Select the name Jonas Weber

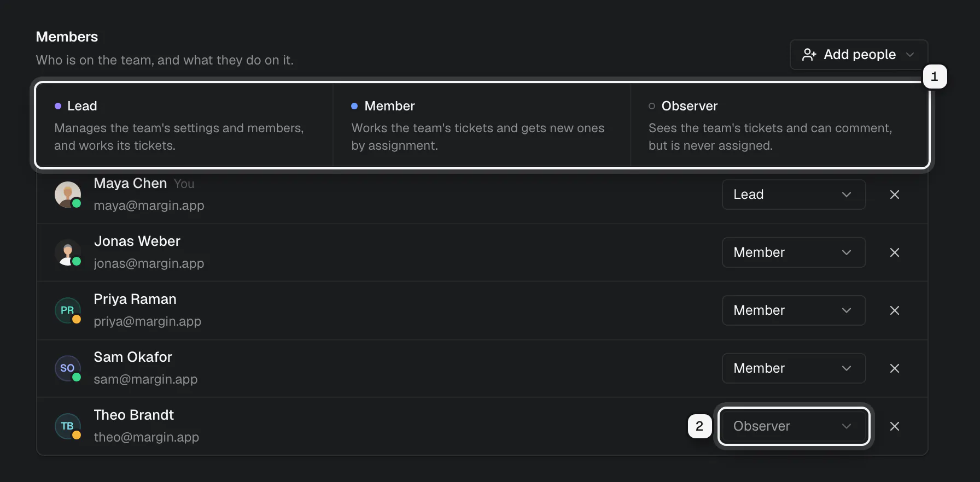click(137, 242)
